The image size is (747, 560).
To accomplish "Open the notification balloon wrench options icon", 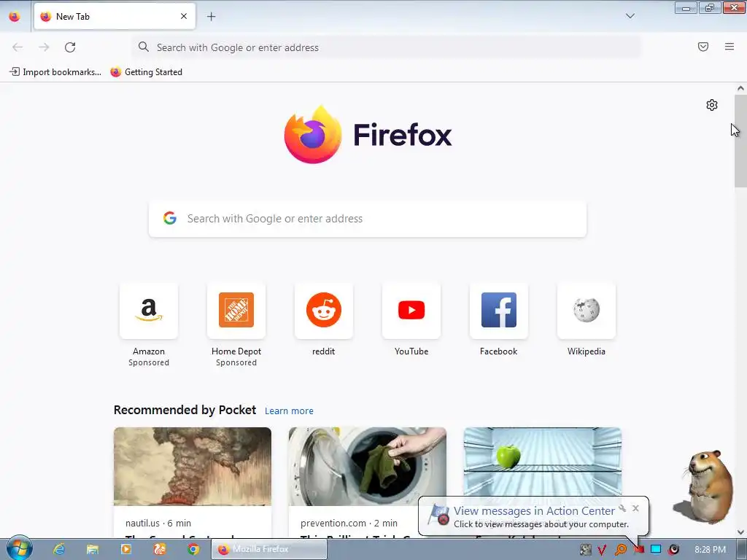I will 622,508.
